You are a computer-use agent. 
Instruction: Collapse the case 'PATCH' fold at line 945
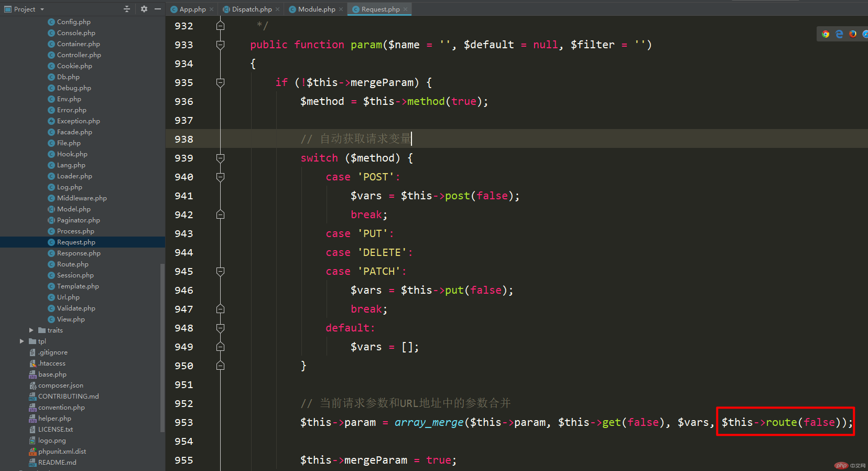click(x=221, y=271)
